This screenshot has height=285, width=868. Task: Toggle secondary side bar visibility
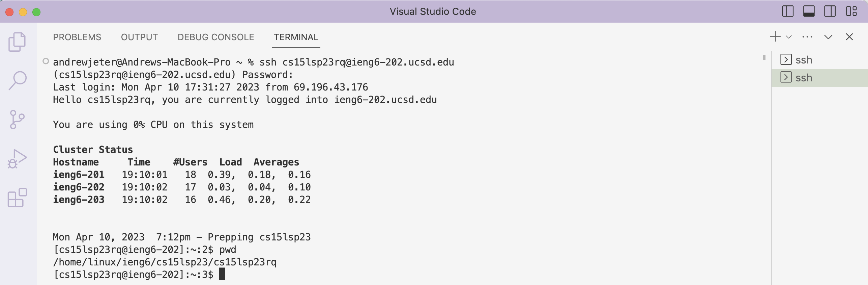click(x=830, y=11)
